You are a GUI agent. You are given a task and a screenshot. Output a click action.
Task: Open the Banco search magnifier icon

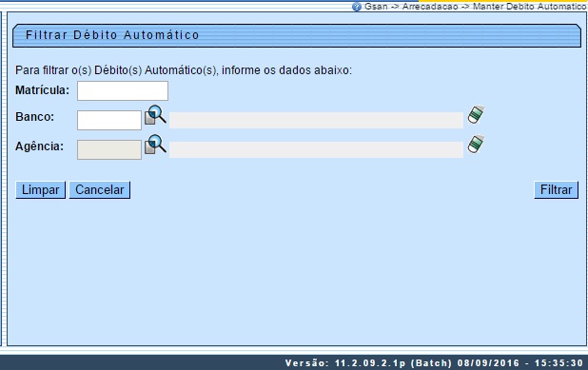(x=155, y=114)
